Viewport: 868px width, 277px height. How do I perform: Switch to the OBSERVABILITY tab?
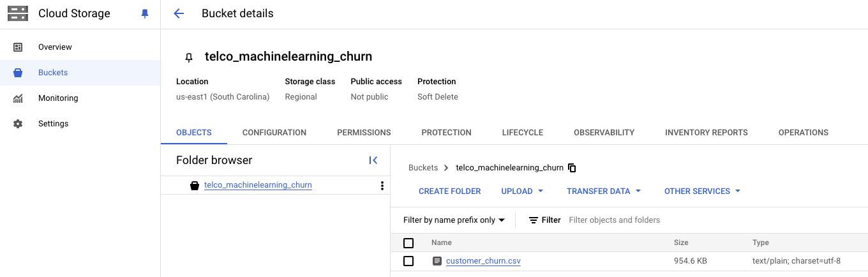tap(604, 133)
